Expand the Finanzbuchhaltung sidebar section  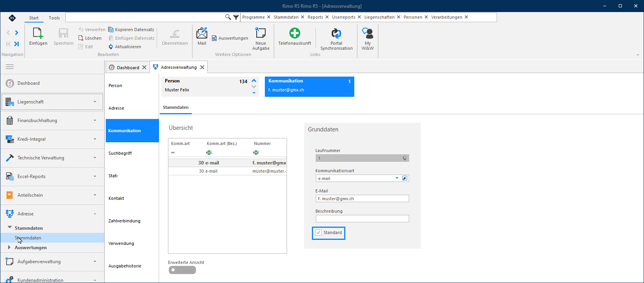pos(52,121)
